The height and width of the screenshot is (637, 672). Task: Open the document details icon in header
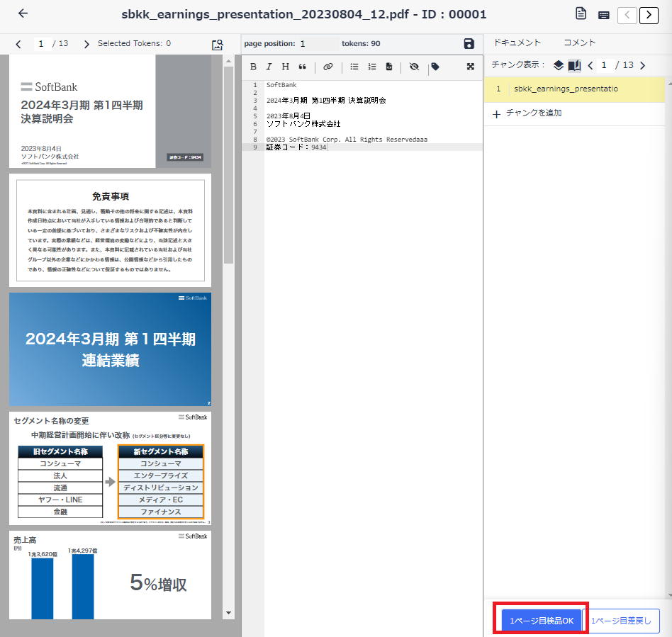pos(581,13)
